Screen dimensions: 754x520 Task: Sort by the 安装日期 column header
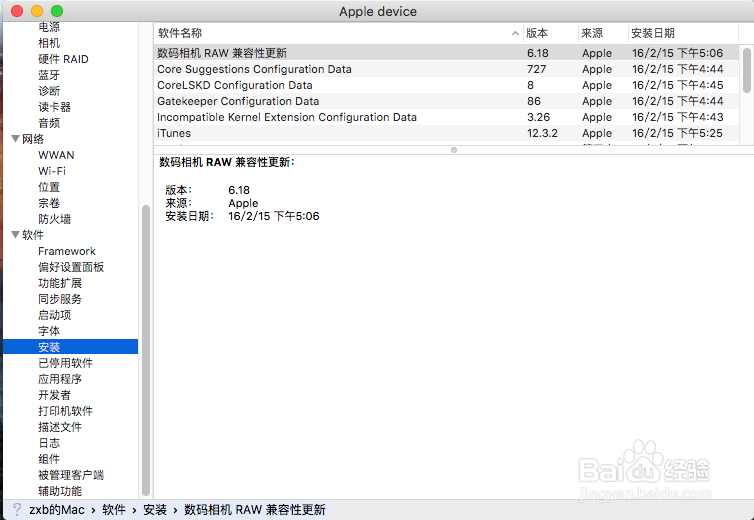pyautogui.click(x=683, y=33)
